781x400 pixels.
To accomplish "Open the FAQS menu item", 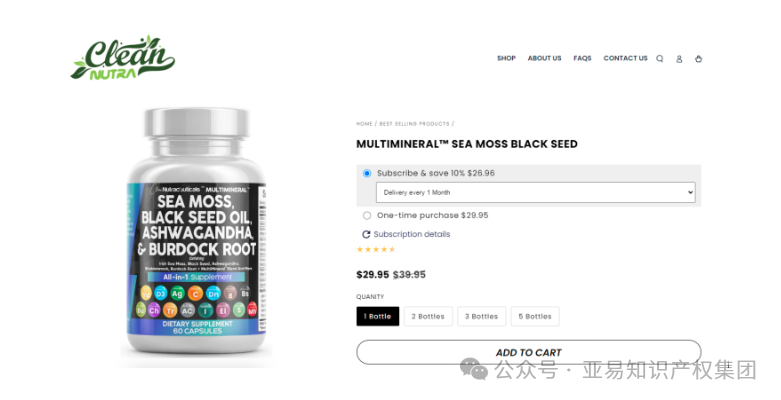I will click(582, 58).
